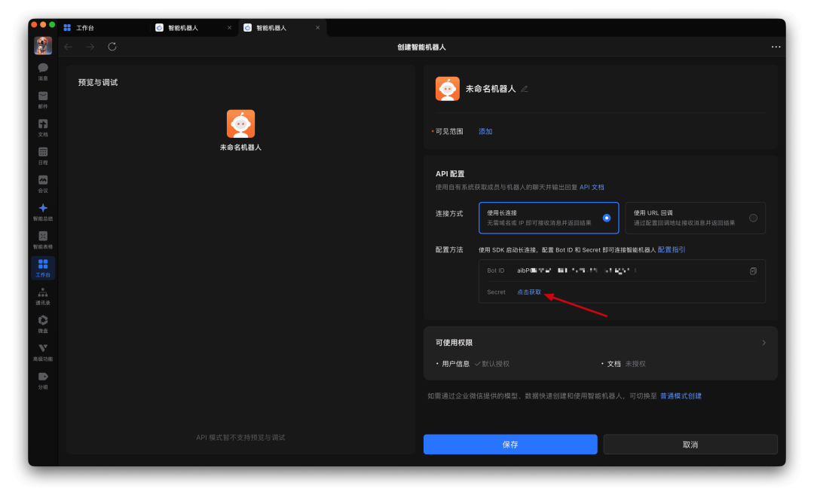Open 文档 (Docs) in the sidebar
The image size is (814, 504).
coord(43,128)
